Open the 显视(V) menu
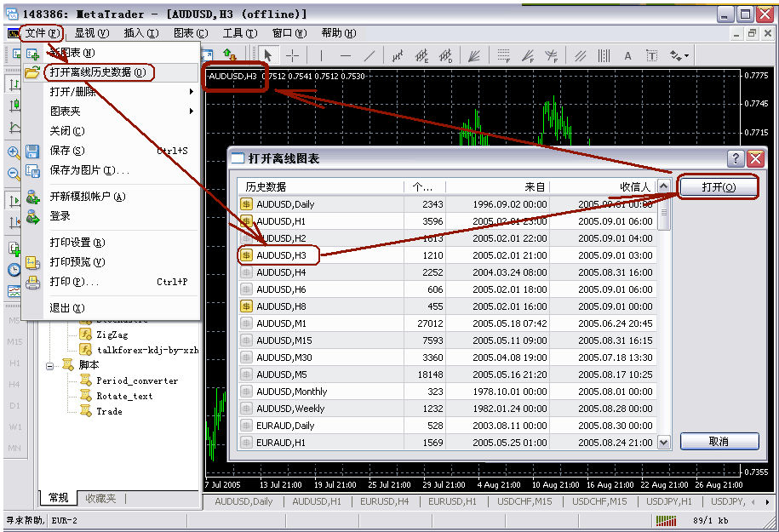The height and width of the screenshot is (532, 779). click(91, 33)
